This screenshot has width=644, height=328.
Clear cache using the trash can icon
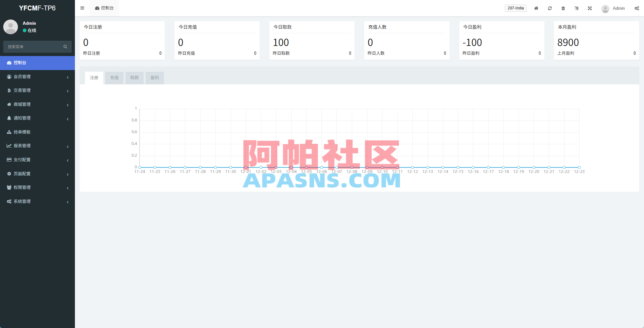(563, 8)
